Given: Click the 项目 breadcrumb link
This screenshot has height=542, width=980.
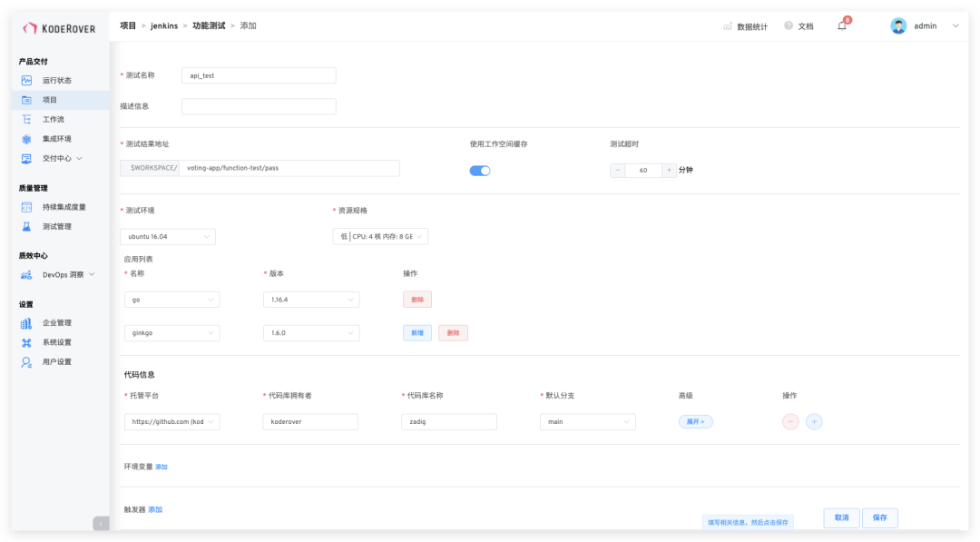Looking at the screenshot, I should point(128,25).
